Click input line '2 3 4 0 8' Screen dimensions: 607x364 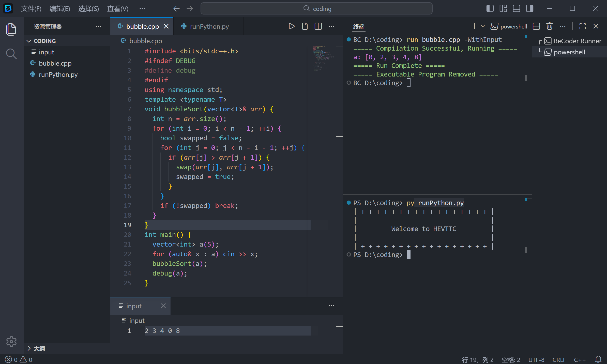pyautogui.click(x=162, y=331)
